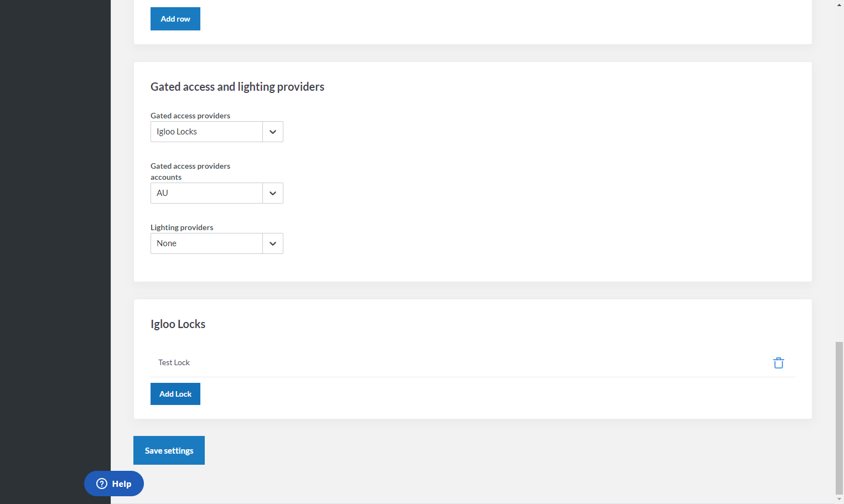Open the Help widget question-mark button
Image resolution: width=844 pixels, height=504 pixels.
click(114, 484)
